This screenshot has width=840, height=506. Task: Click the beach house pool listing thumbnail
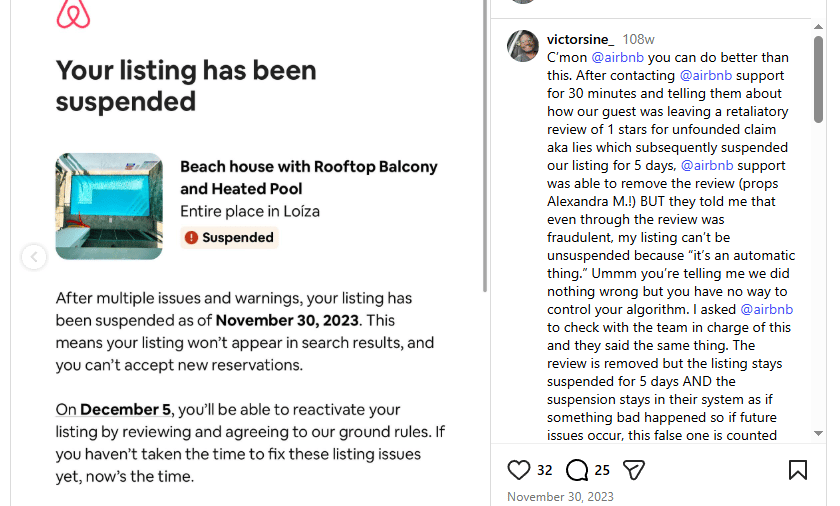coord(109,206)
